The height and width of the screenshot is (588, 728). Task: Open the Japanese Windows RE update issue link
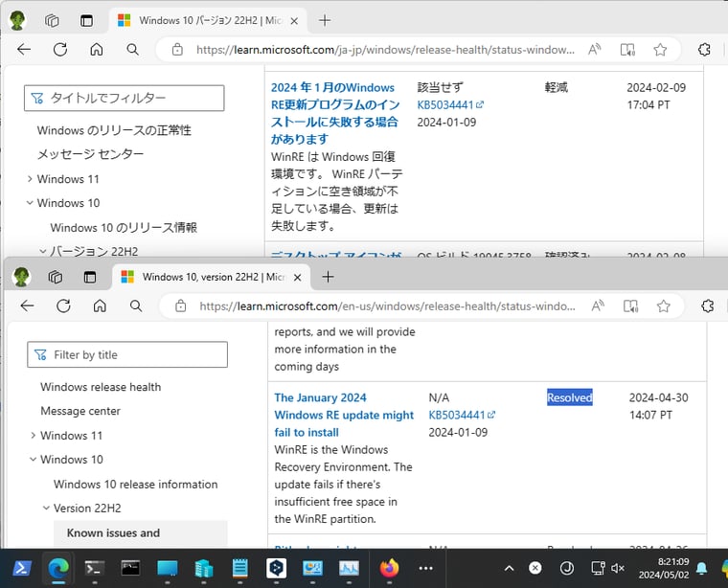tap(335, 113)
